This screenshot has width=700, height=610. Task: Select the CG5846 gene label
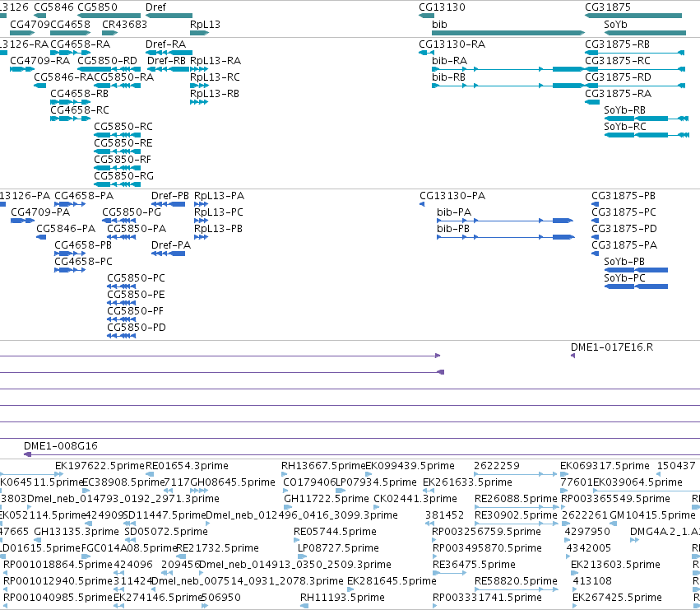point(53,7)
